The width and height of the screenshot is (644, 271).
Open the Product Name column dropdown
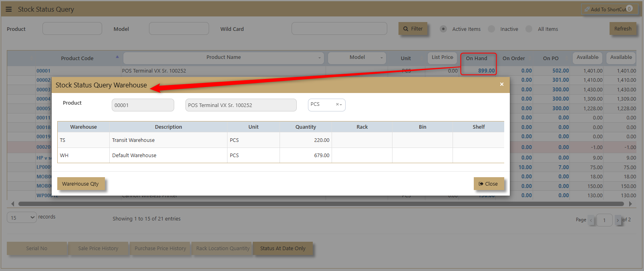[x=319, y=58]
